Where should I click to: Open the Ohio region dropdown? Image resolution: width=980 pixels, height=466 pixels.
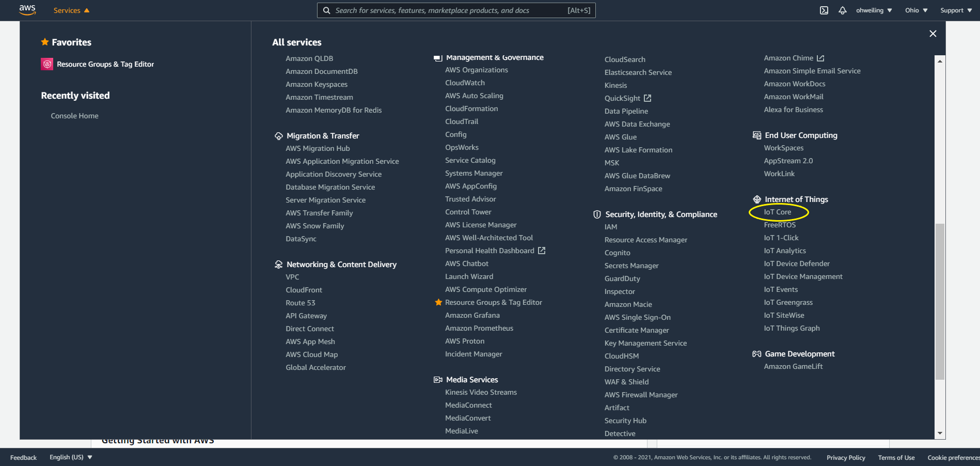[916, 10]
